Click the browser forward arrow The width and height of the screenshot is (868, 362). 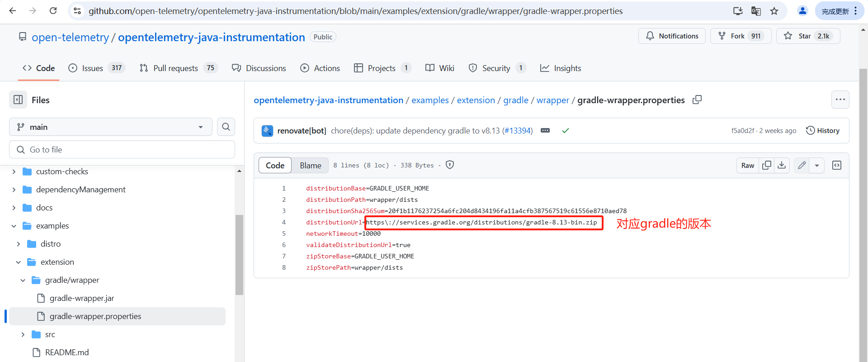click(x=33, y=11)
